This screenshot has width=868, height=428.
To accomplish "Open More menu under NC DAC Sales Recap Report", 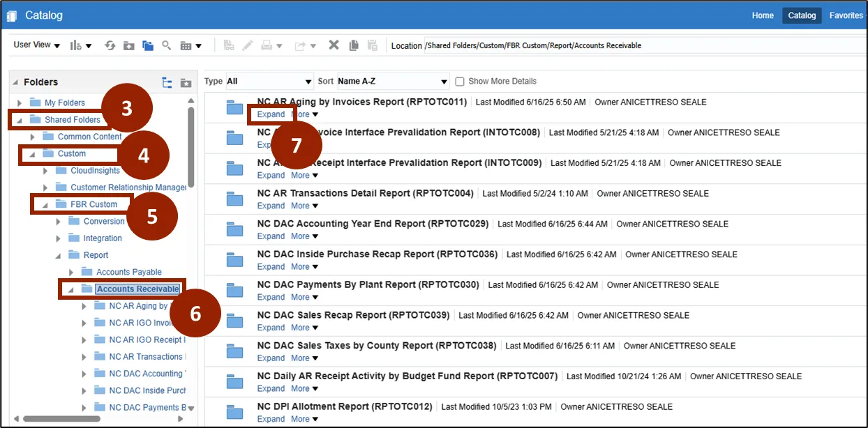I will coord(304,328).
